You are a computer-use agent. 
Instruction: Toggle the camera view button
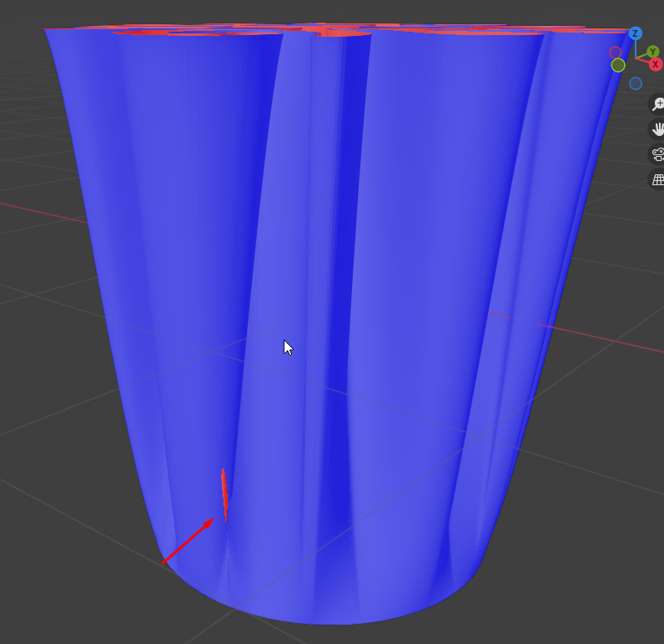point(657,154)
